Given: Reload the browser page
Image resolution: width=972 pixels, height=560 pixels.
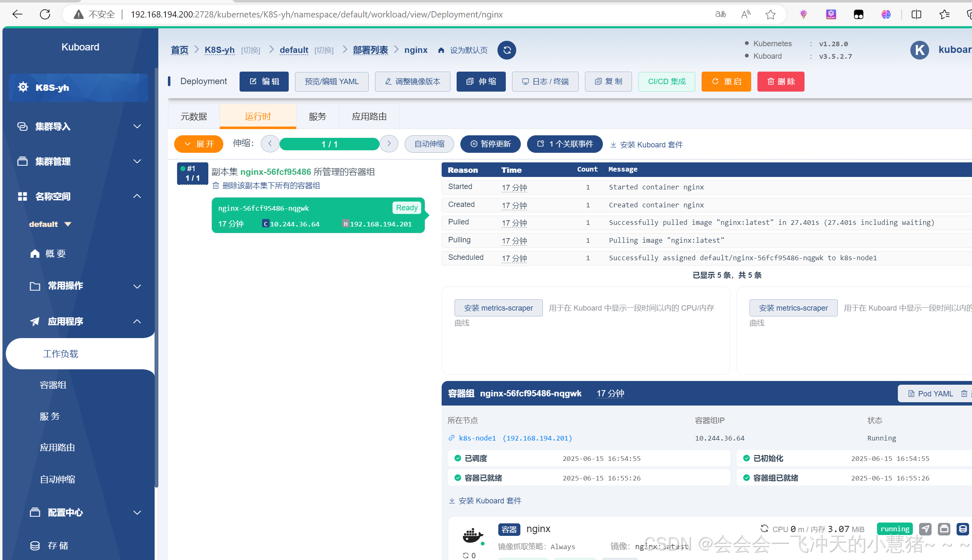Looking at the screenshot, I should click(45, 15).
